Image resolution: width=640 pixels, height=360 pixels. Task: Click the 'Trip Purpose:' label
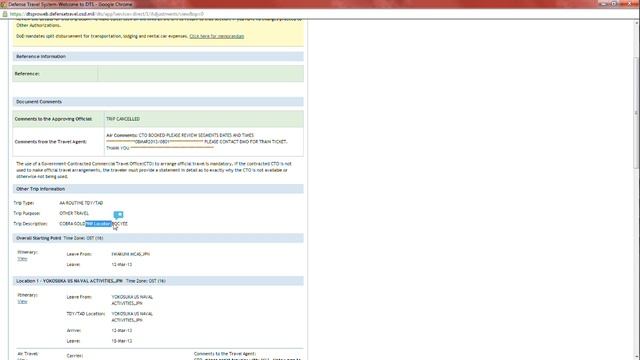(x=27, y=213)
